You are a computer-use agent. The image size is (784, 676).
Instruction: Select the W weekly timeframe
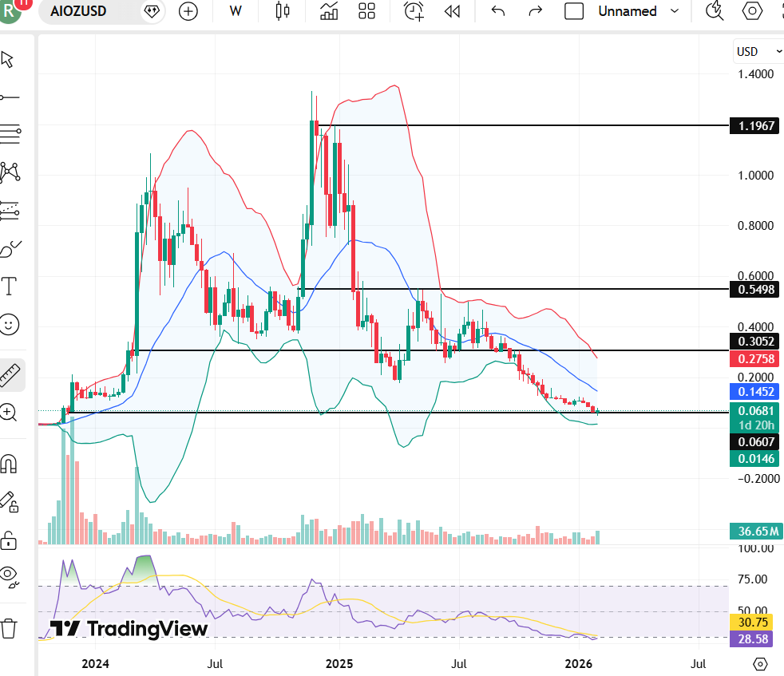click(x=235, y=12)
